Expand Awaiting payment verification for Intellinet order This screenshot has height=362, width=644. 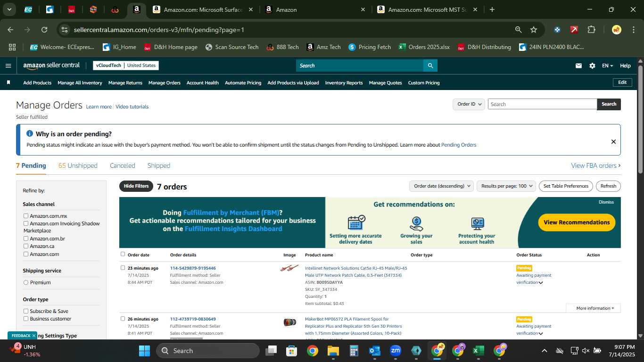pos(541,283)
